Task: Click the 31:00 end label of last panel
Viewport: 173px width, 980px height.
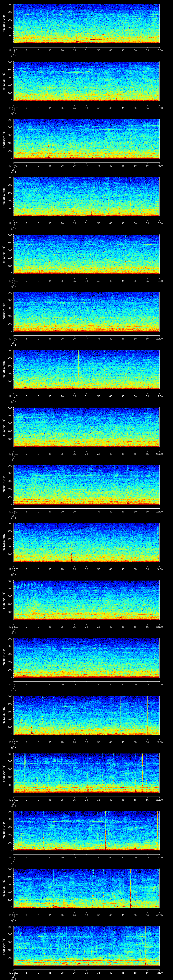Action: click(x=160, y=972)
